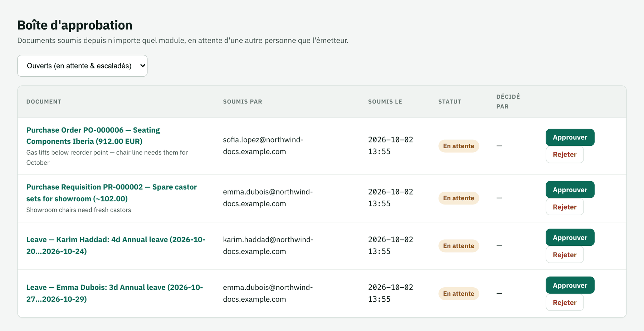Image resolution: width=644 pixels, height=331 pixels.
Task: Click the Statut column header
Action: coord(450,102)
